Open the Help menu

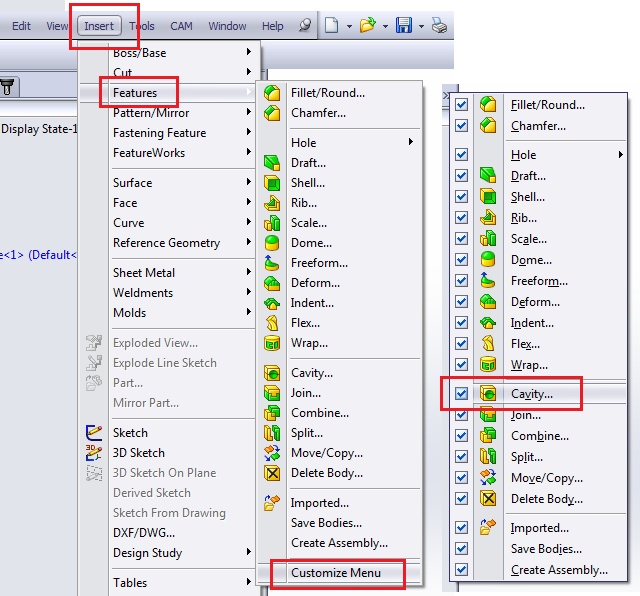[272, 26]
